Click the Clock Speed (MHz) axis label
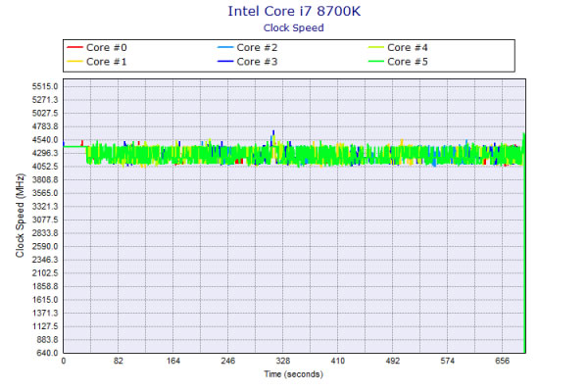The image size is (588, 392). click(20, 216)
